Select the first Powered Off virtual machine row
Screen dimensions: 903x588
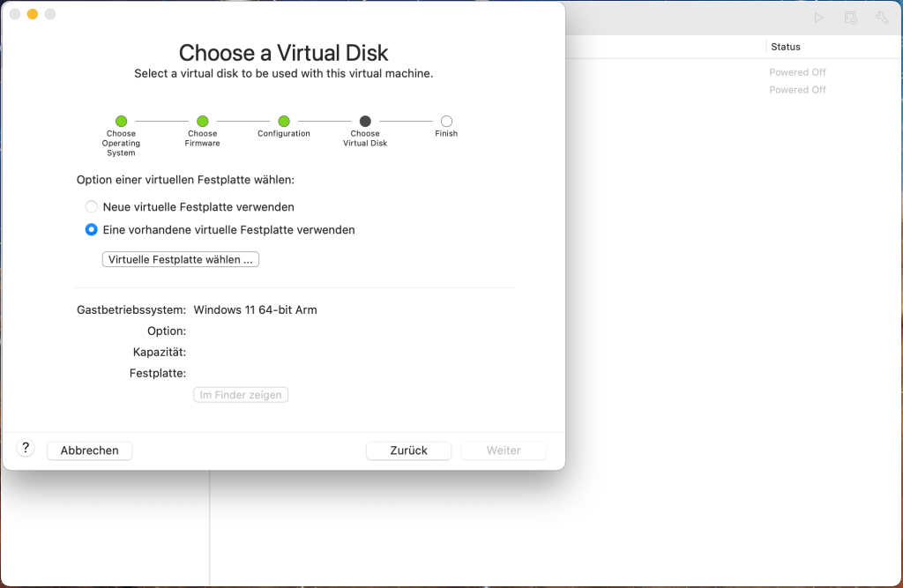pos(796,71)
